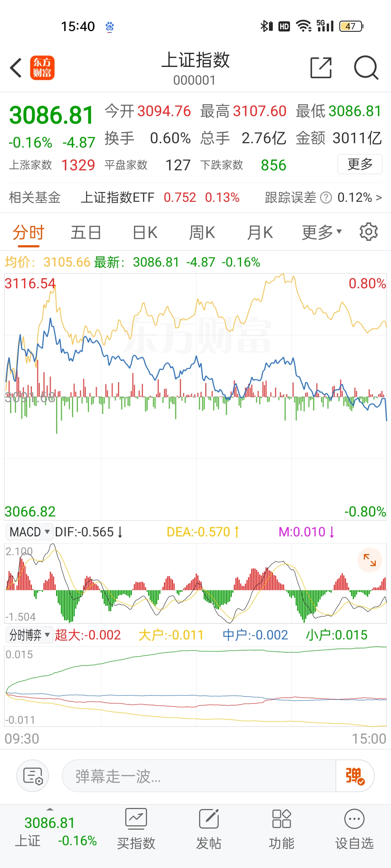Switch to the 日K tab
This screenshot has width=391, height=868.
click(x=145, y=232)
